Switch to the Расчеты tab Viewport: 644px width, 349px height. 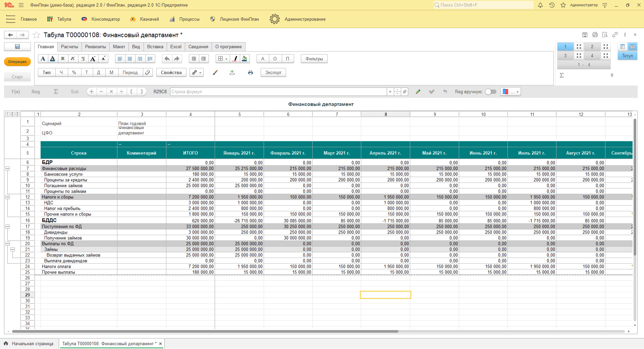click(69, 47)
